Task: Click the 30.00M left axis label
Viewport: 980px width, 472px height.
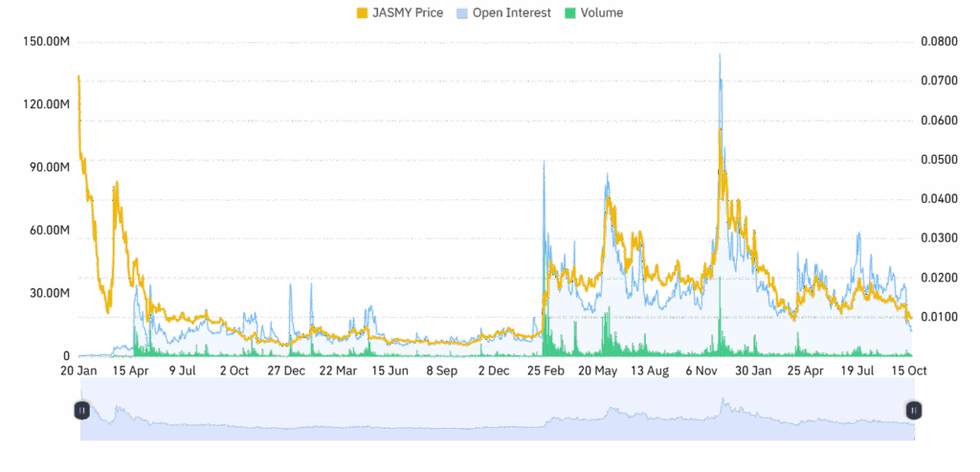Action: (x=49, y=293)
